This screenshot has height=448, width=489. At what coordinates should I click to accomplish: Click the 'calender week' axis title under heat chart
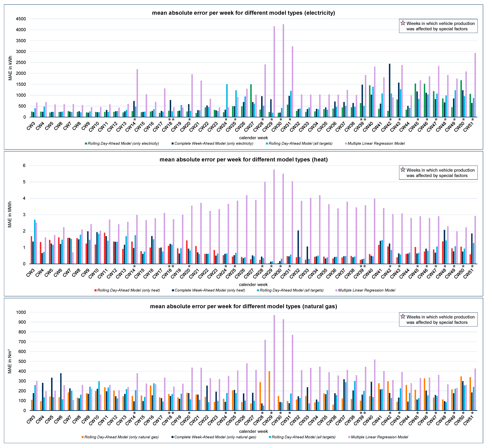[253, 284]
